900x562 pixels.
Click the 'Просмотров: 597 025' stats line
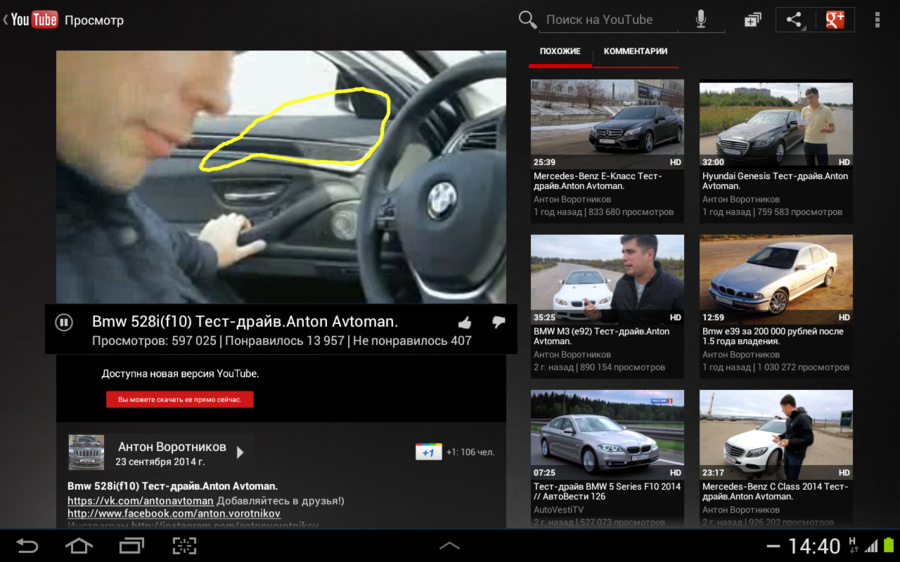[x=282, y=341]
